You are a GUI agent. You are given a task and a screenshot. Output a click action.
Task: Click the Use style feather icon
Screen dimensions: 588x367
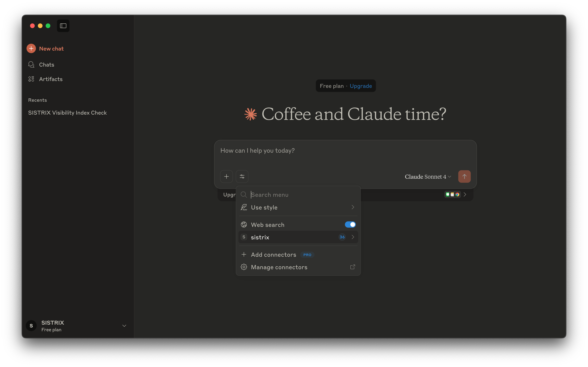pyautogui.click(x=243, y=207)
